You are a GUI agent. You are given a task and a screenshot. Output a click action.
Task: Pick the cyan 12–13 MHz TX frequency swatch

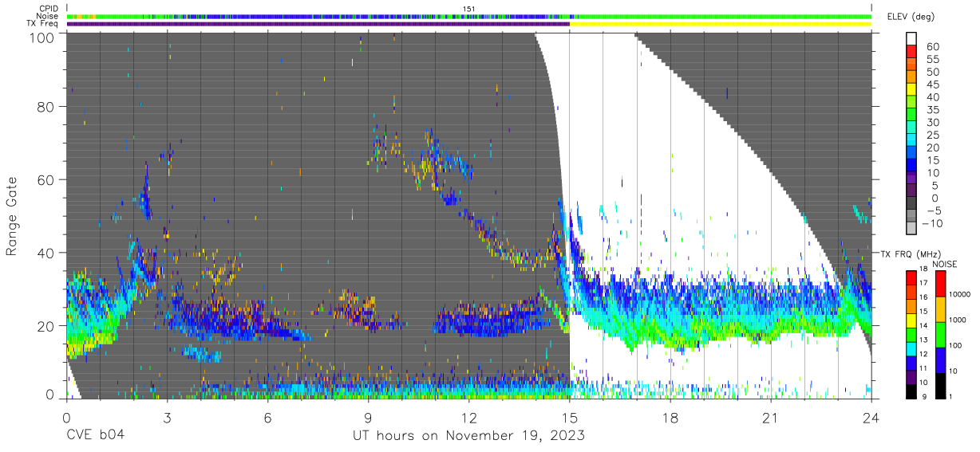pyautogui.click(x=910, y=348)
